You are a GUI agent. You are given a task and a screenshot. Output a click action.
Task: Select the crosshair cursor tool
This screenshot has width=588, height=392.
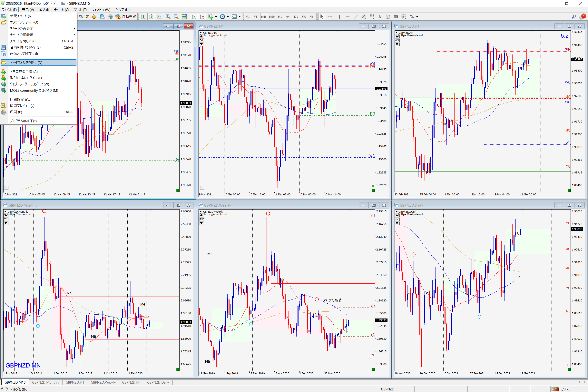[x=330, y=17]
